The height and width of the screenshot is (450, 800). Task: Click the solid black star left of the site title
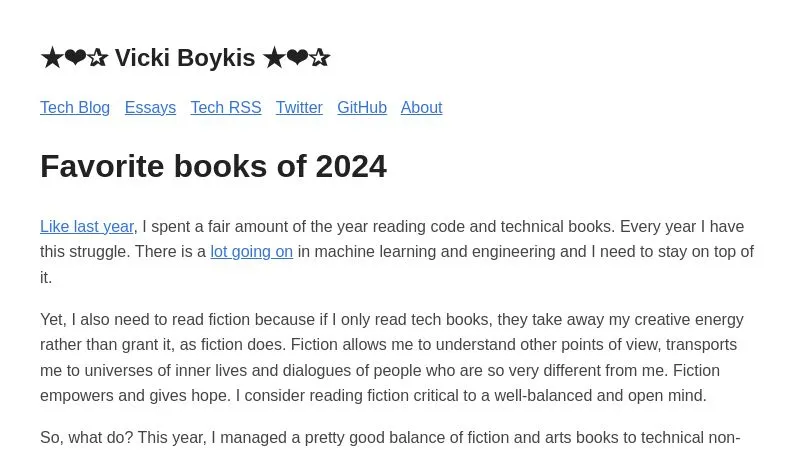[x=51, y=59]
